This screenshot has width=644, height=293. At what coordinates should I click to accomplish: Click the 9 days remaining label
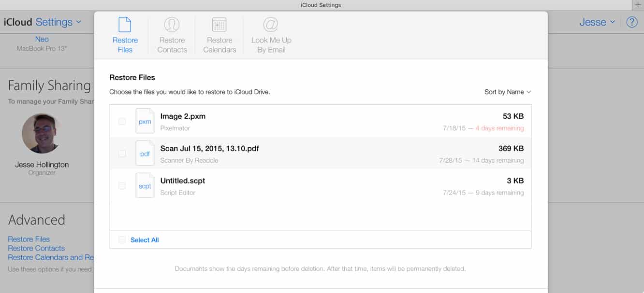point(499,193)
